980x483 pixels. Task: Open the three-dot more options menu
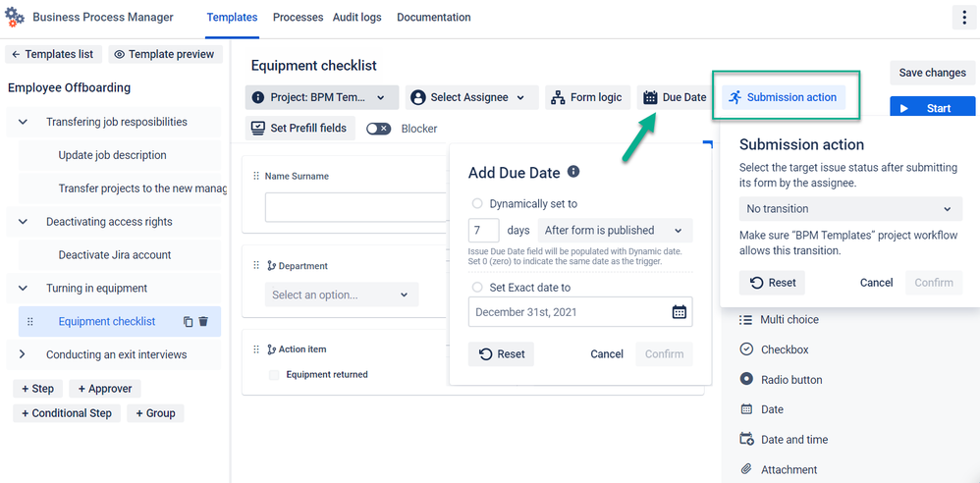(x=963, y=18)
